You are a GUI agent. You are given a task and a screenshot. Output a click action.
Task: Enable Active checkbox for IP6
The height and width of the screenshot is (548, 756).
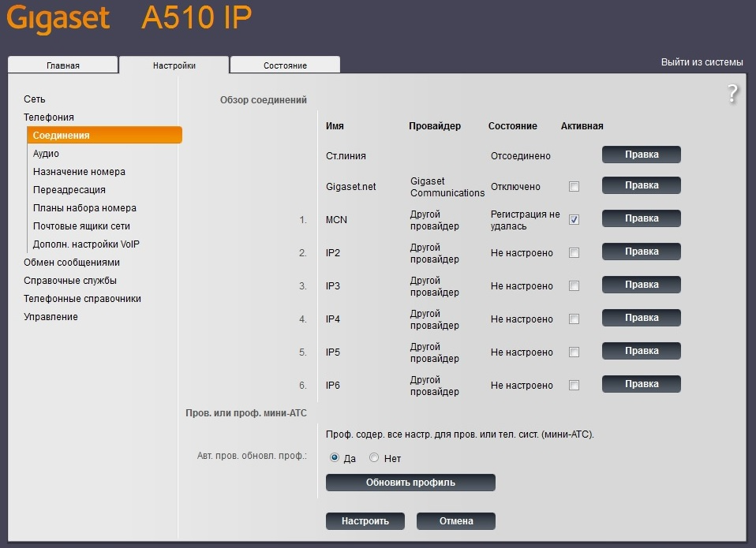click(x=574, y=386)
